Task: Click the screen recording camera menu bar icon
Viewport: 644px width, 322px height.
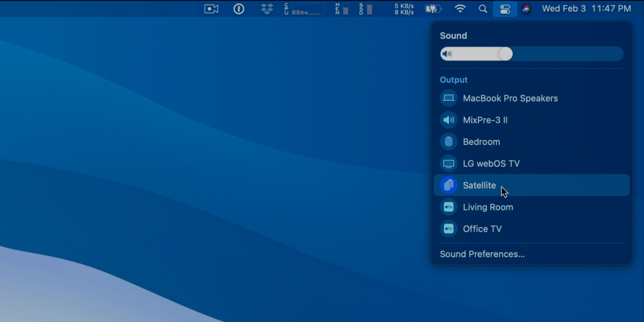Action: click(x=211, y=9)
